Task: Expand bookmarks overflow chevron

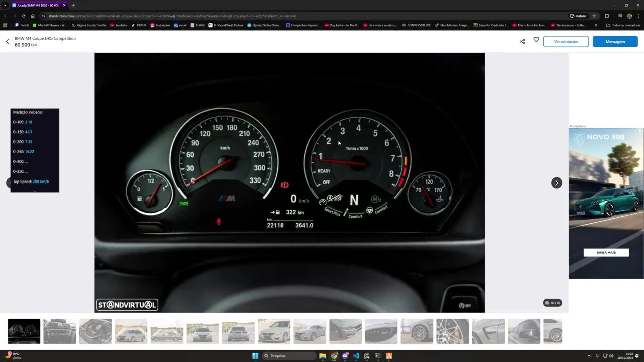Action: [596, 25]
